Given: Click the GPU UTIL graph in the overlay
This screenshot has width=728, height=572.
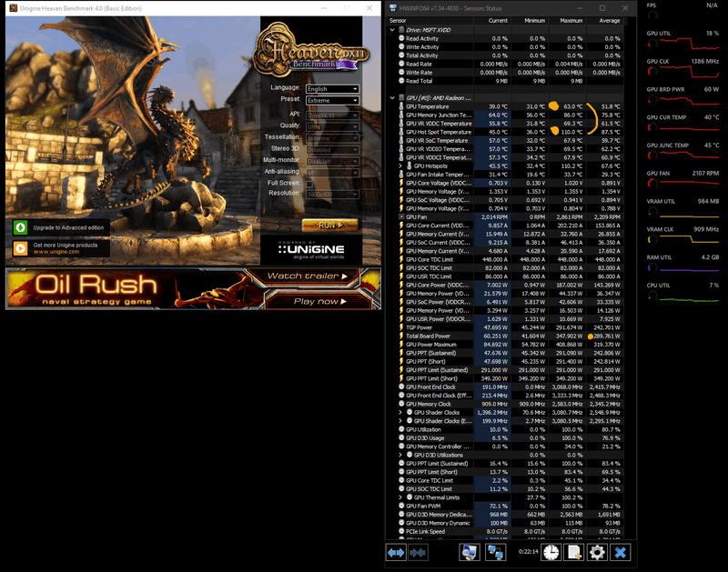Looking at the screenshot, I should coord(689,44).
